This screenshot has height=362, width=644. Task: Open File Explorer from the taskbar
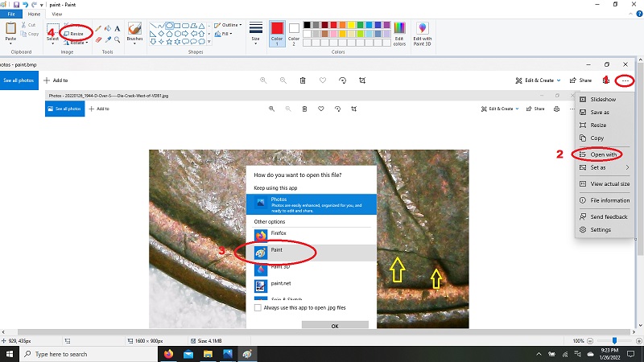pos(208,354)
